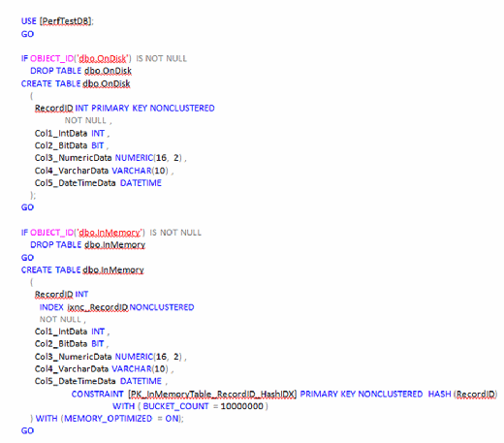This screenshot has width=504, height=443.
Task: Click the USE keyword on the first line
Action: coord(28,21)
